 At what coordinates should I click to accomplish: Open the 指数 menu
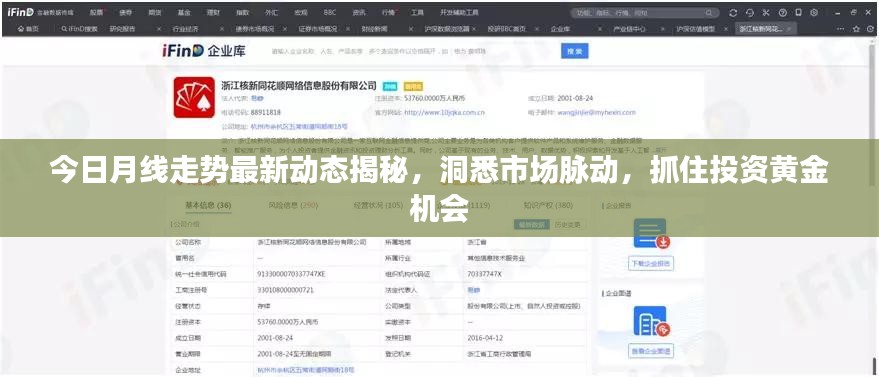click(x=242, y=12)
